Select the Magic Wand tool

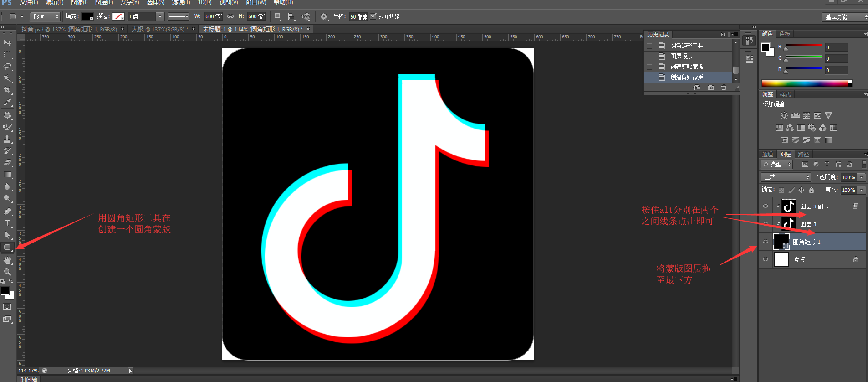[x=7, y=78]
